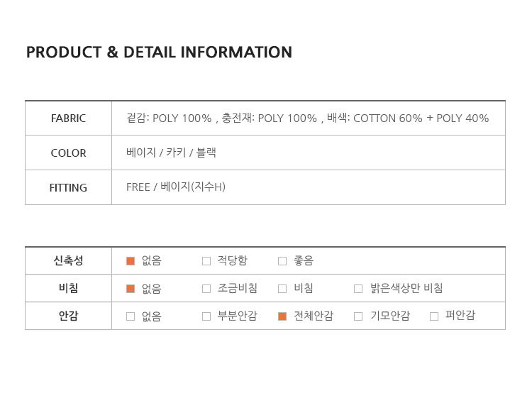Check the 퍼안감 checkbox

(434, 316)
